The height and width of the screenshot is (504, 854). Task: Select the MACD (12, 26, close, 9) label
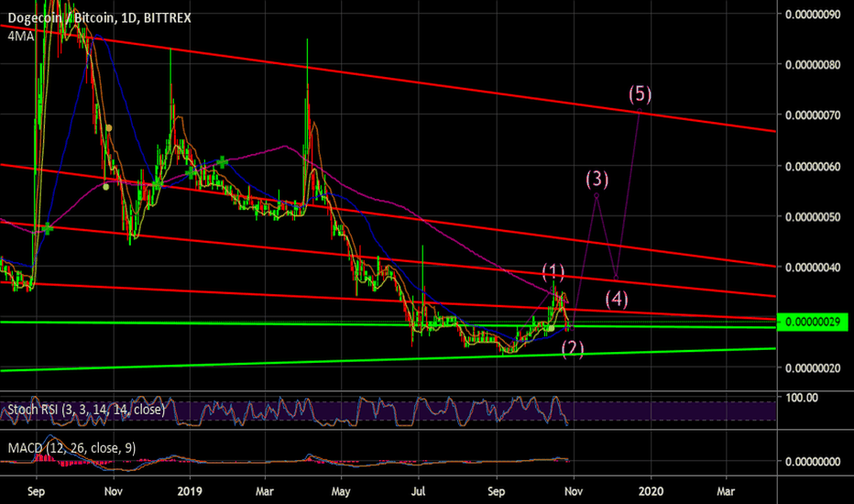(71, 448)
